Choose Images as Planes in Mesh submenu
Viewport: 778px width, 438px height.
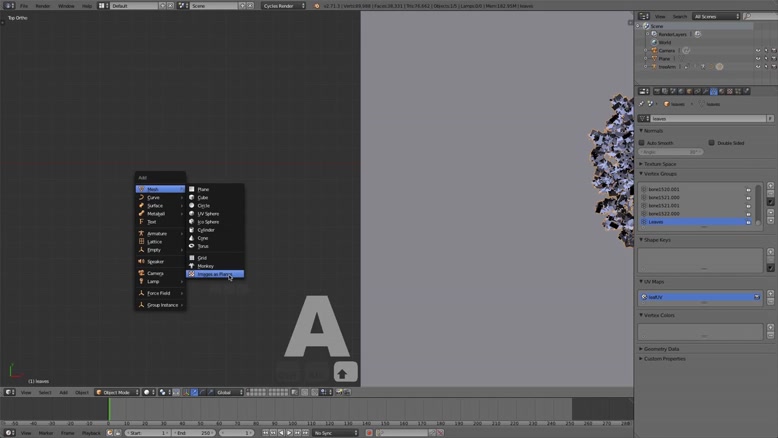(x=214, y=274)
